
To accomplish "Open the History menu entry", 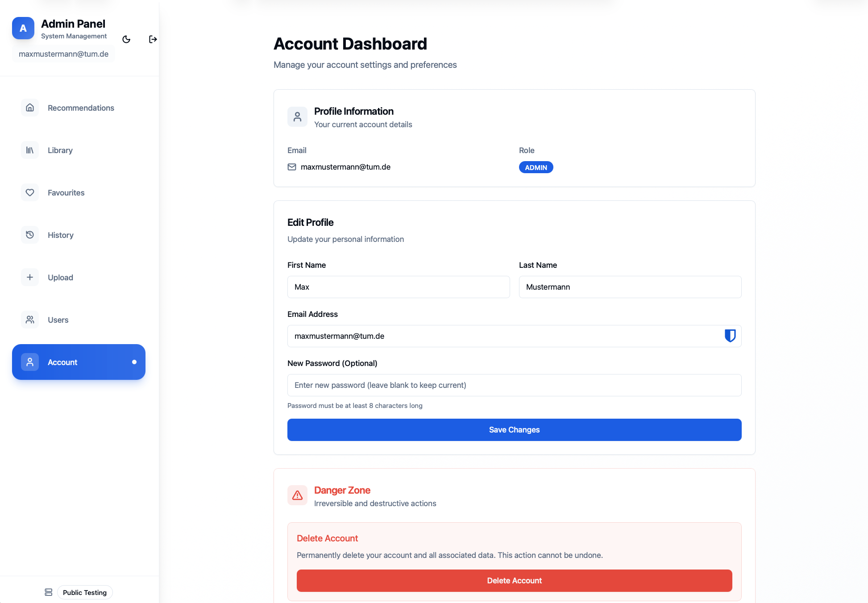I will pos(61,235).
